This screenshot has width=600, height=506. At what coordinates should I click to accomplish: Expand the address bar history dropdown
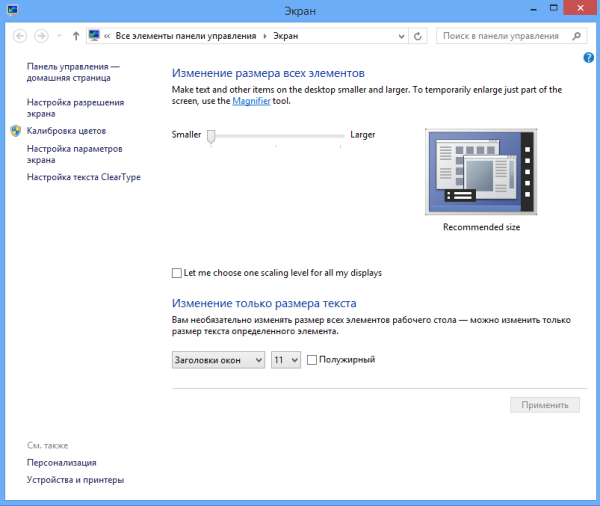click(401, 36)
